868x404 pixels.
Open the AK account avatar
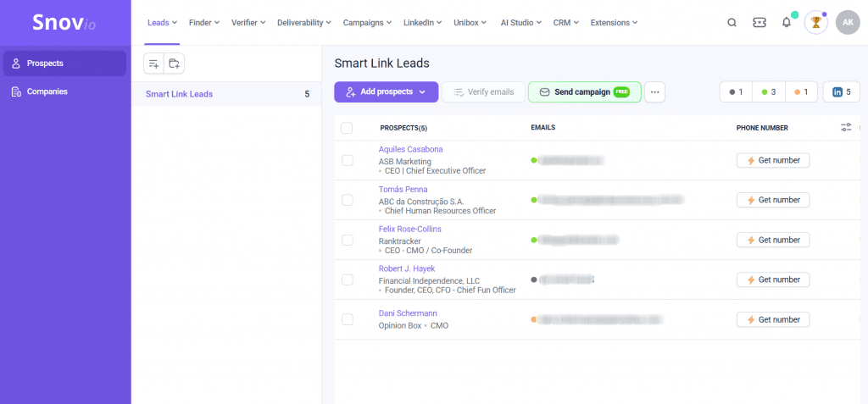(848, 23)
